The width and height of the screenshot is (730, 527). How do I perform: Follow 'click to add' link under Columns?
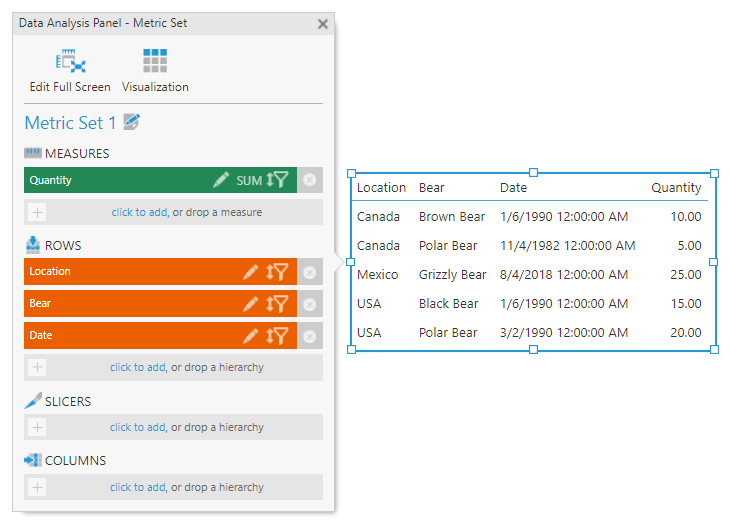point(137,487)
